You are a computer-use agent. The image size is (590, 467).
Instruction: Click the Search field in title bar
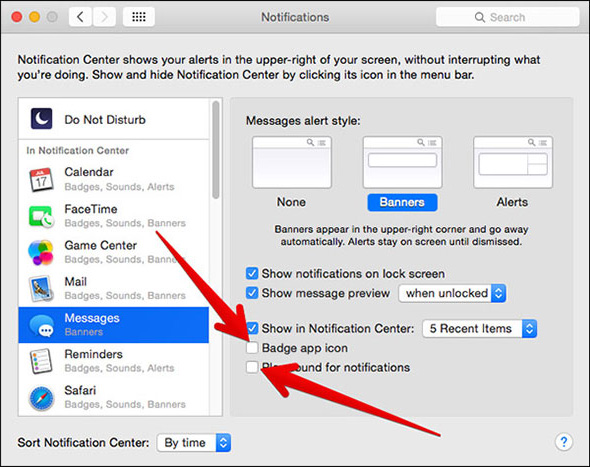[507, 17]
